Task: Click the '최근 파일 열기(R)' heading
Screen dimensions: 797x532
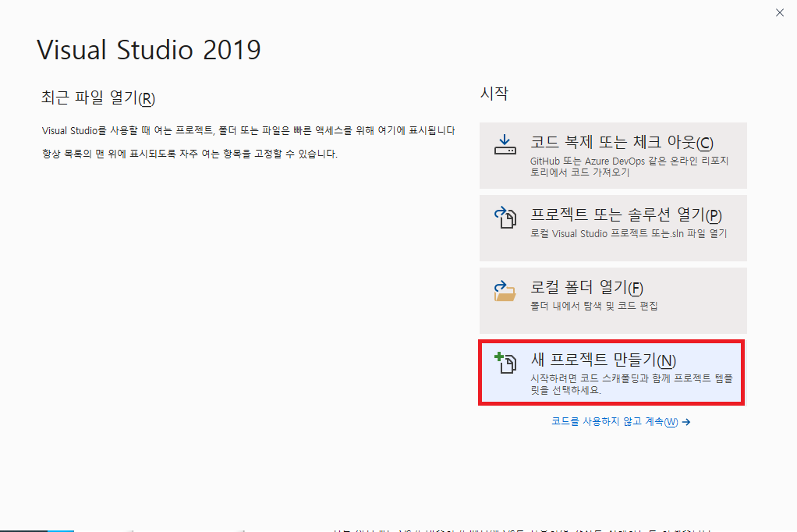Action: coord(98,98)
